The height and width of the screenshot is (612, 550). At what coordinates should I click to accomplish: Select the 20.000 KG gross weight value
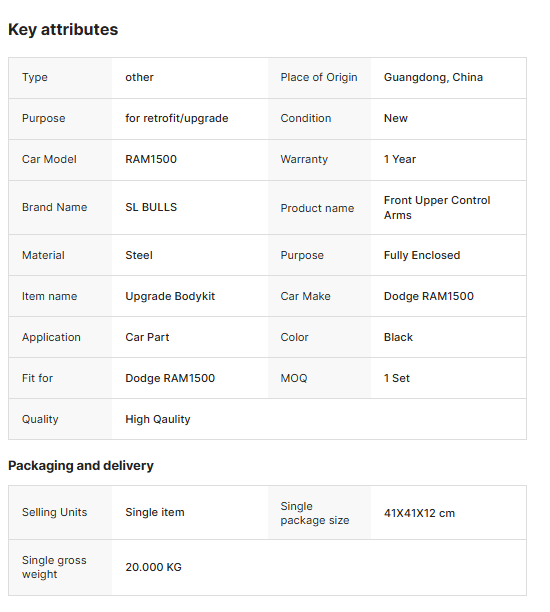[x=153, y=567]
